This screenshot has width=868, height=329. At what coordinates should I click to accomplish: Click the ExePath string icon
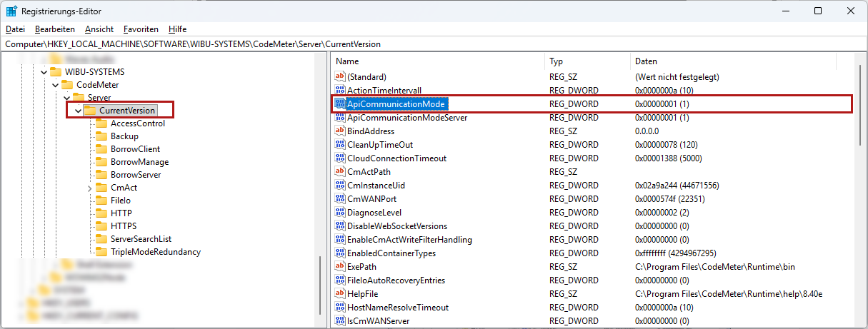340,267
